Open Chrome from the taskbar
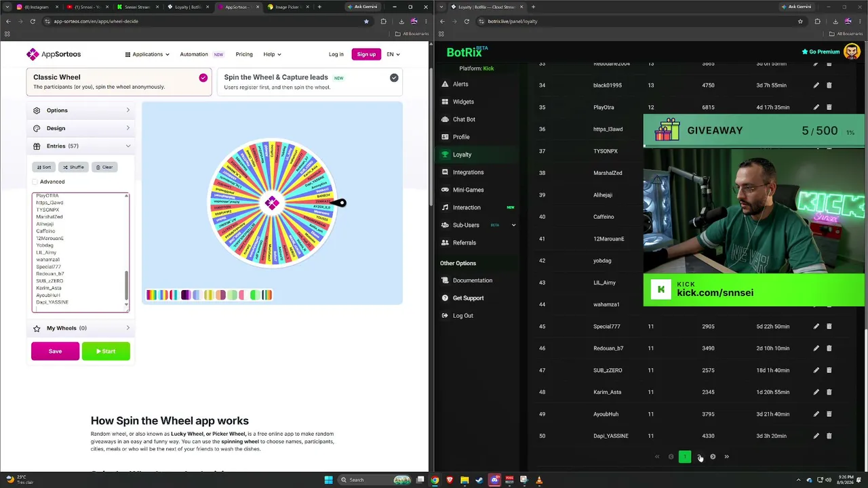Screen dimensions: 868x488 [x=435, y=480]
